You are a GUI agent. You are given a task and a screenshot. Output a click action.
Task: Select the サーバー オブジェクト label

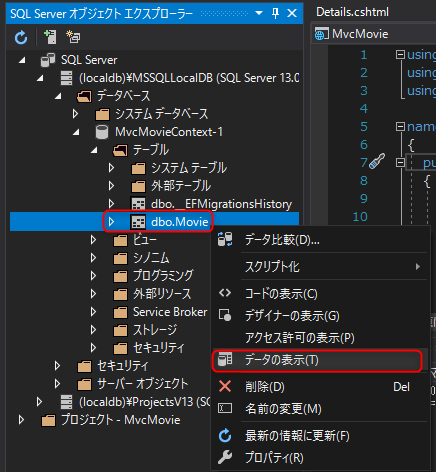(x=143, y=384)
